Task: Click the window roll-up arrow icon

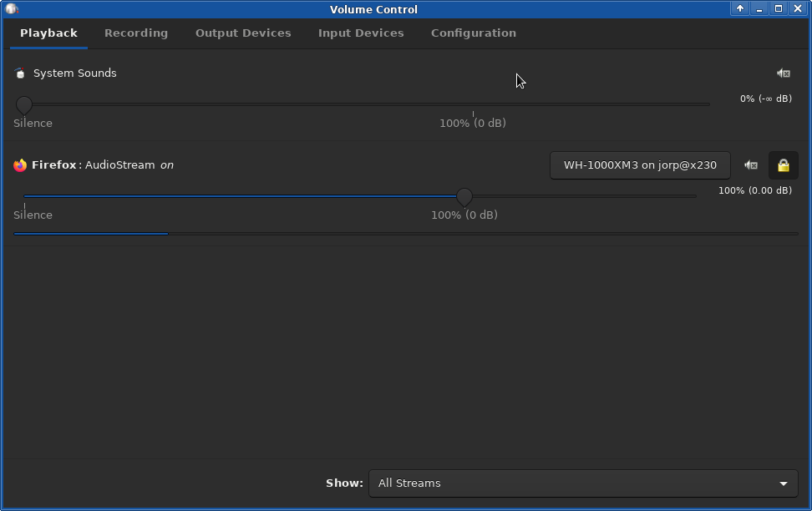Action: point(740,9)
